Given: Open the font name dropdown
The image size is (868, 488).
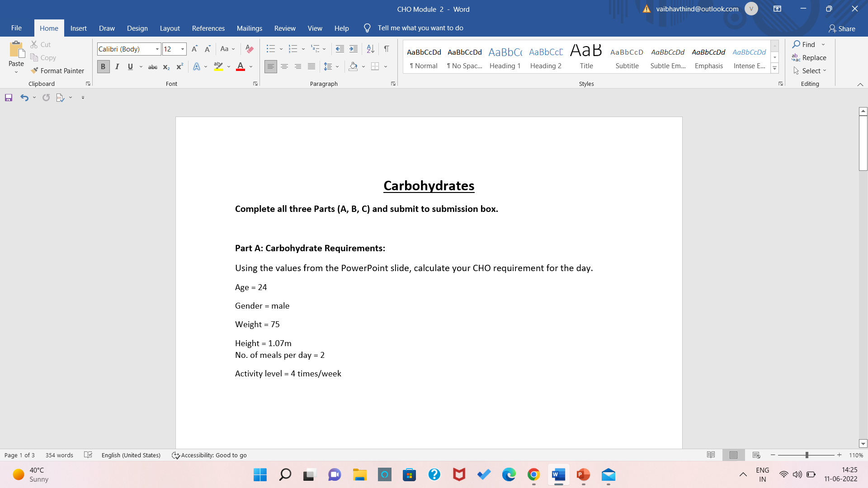Looking at the screenshot, I should [x=157, y=49].
